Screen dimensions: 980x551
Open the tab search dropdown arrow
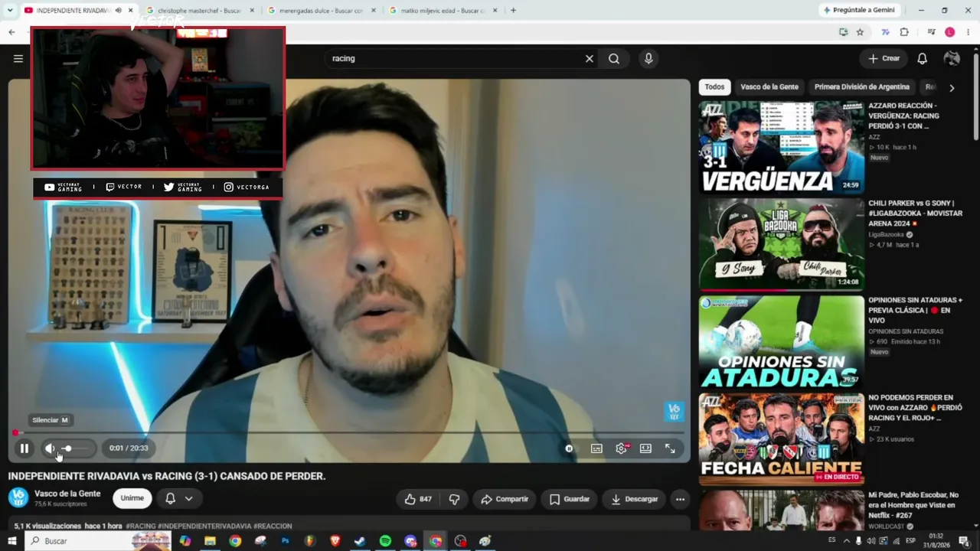(x=10, y=11)
